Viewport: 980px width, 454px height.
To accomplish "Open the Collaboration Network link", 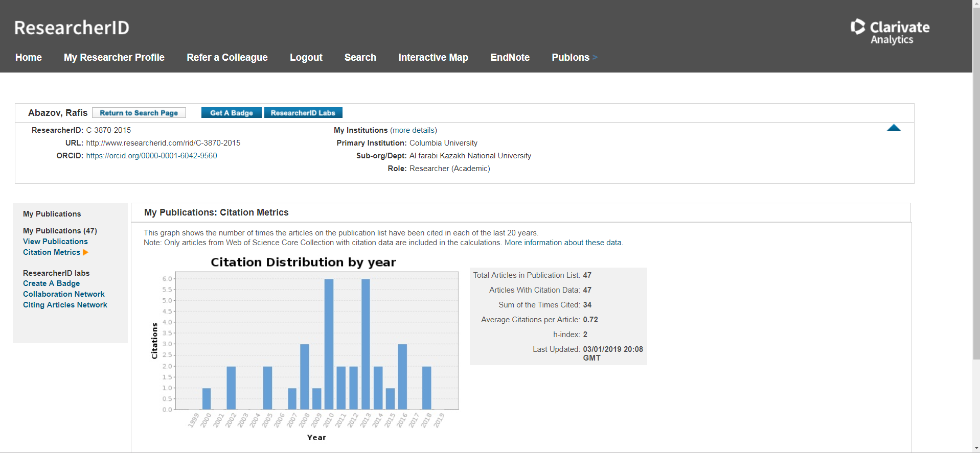I will pyautogui.click(x=64, y=294).
